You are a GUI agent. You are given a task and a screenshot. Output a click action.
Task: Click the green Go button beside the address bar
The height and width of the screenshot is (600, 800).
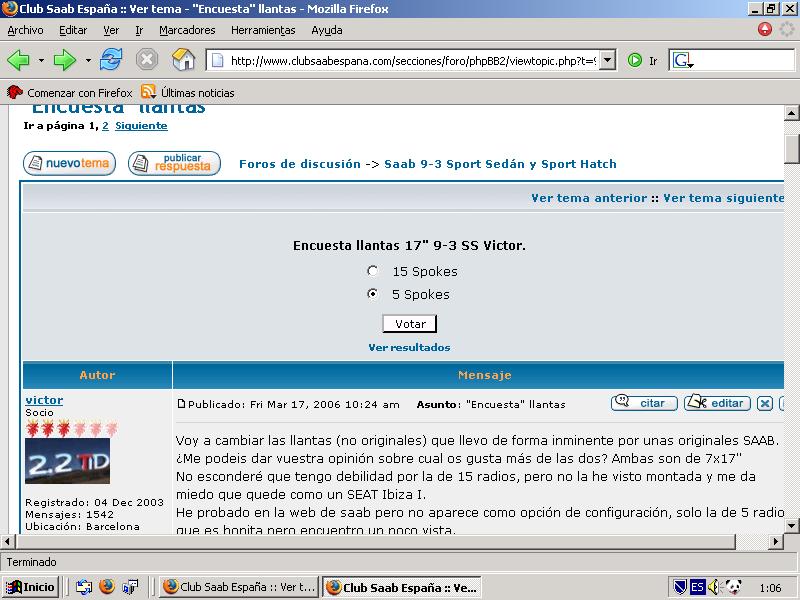click(635, 60)
